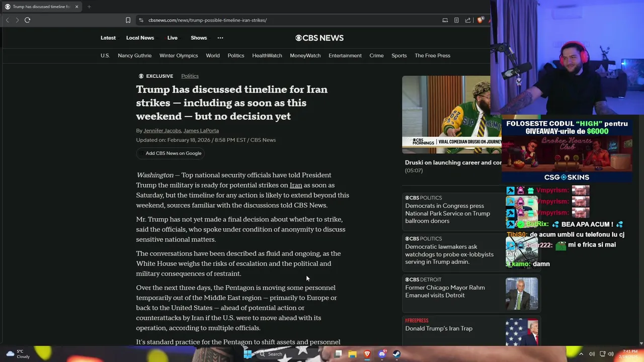Open a new tab with the plus button
The width and height of the screenshot is (644, 362).
[89, 7]
